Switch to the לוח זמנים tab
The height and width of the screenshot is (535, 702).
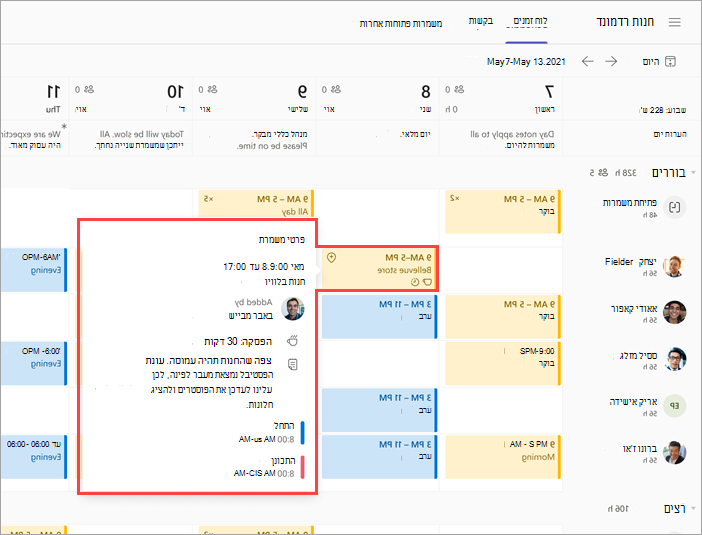tap(530, 21)
